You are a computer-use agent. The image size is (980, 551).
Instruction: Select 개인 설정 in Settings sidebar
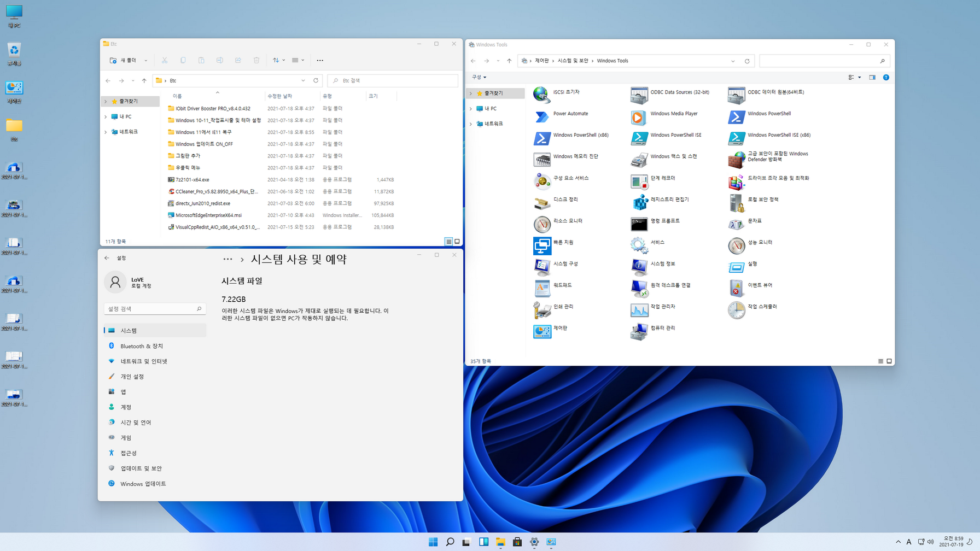155,377
